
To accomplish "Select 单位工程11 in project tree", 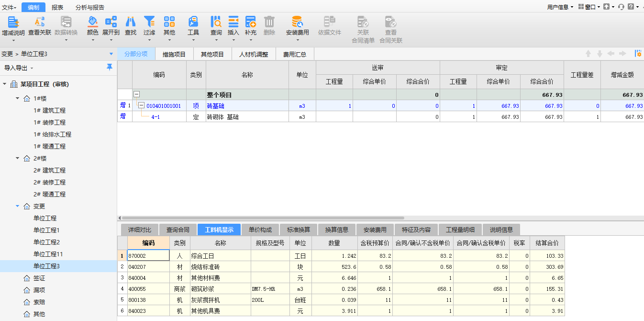I will 48,254.
